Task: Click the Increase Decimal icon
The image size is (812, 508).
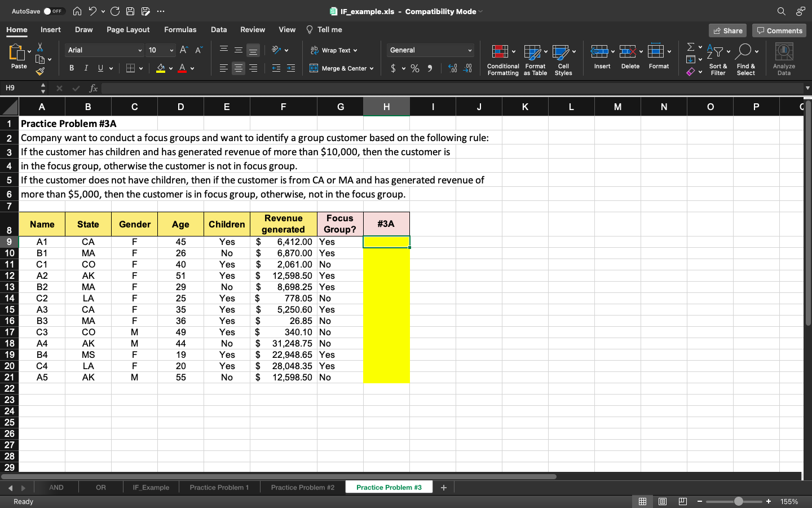Action: pyautogui.click(x=452, y=68)
